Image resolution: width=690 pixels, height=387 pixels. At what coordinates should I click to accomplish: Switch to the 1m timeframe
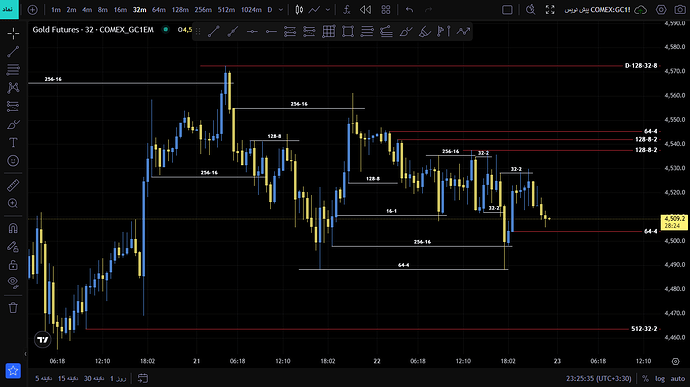pos(55,10)
